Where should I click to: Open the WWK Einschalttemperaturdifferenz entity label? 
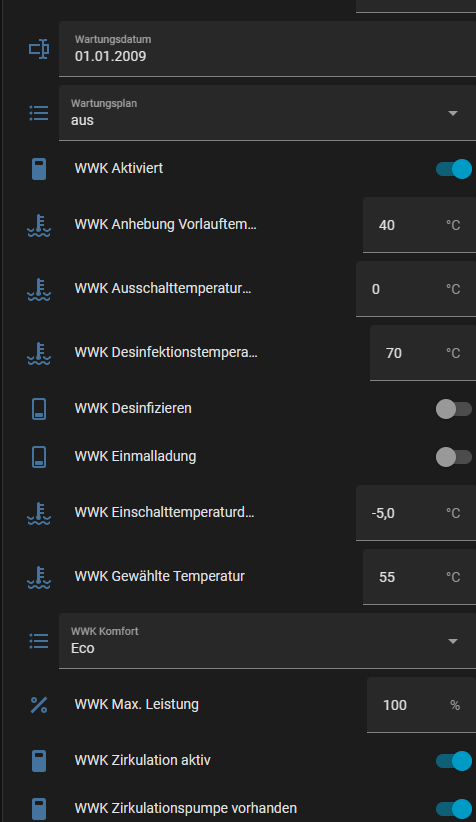(x=164, y=512)
